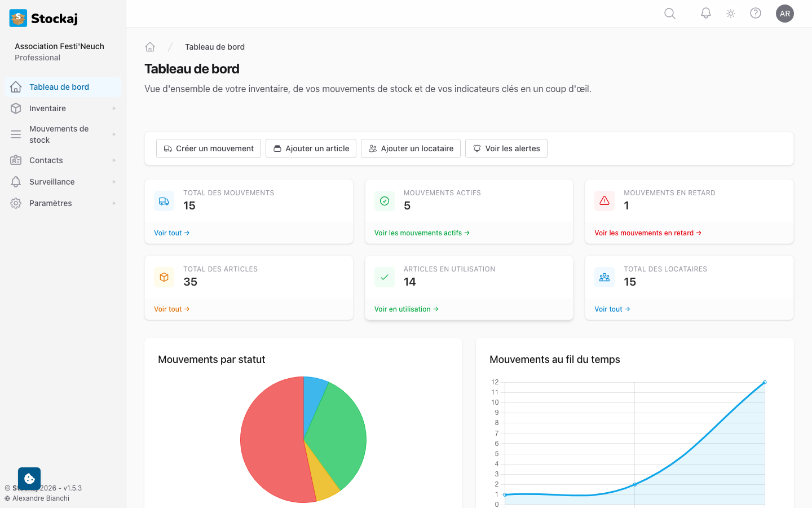Click the truck icon on Total des mouvements card
This screenshot has width=812, height=508.
click(x=164, y=201)
